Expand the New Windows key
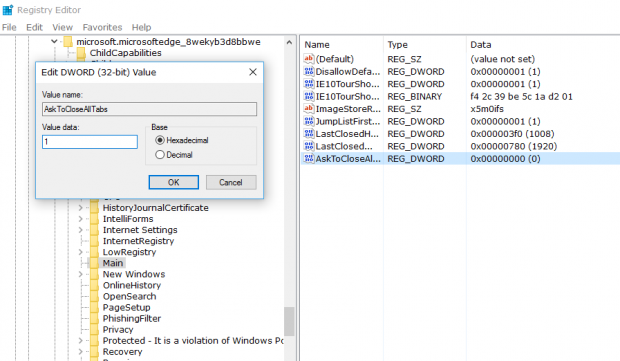Image resolution: width=620 pixels, height=361 pixels. [x=81, y=274]
